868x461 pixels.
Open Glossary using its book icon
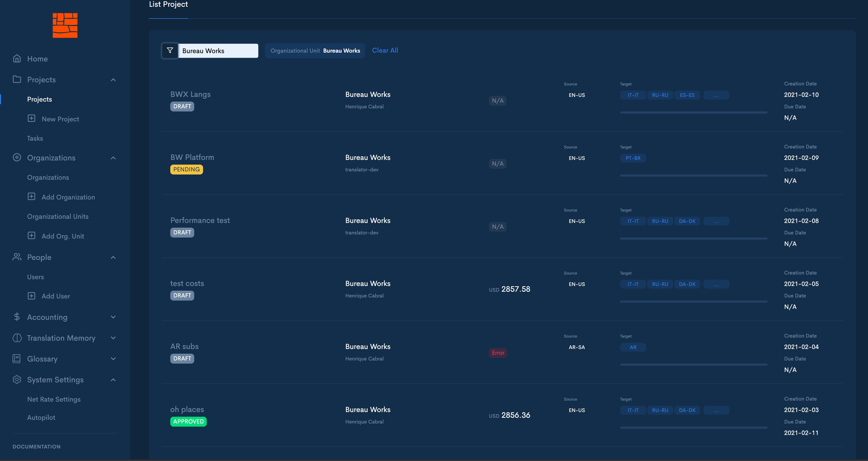click(x=17, y=359)
